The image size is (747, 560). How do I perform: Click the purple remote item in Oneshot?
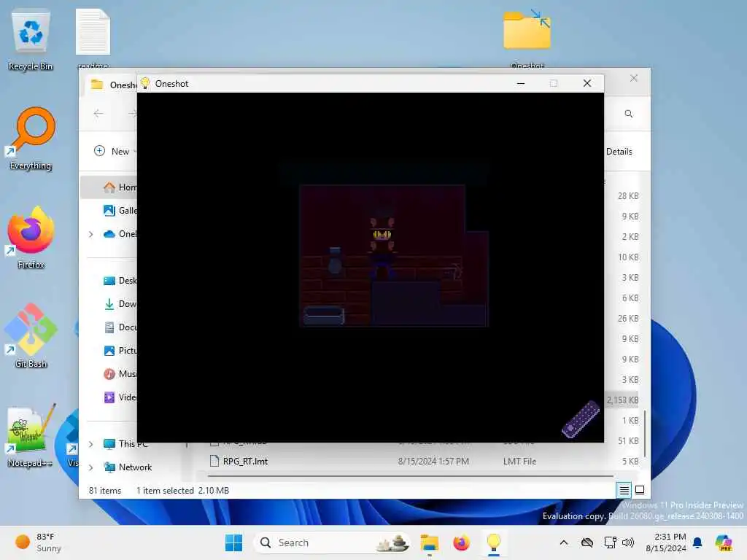580,419
